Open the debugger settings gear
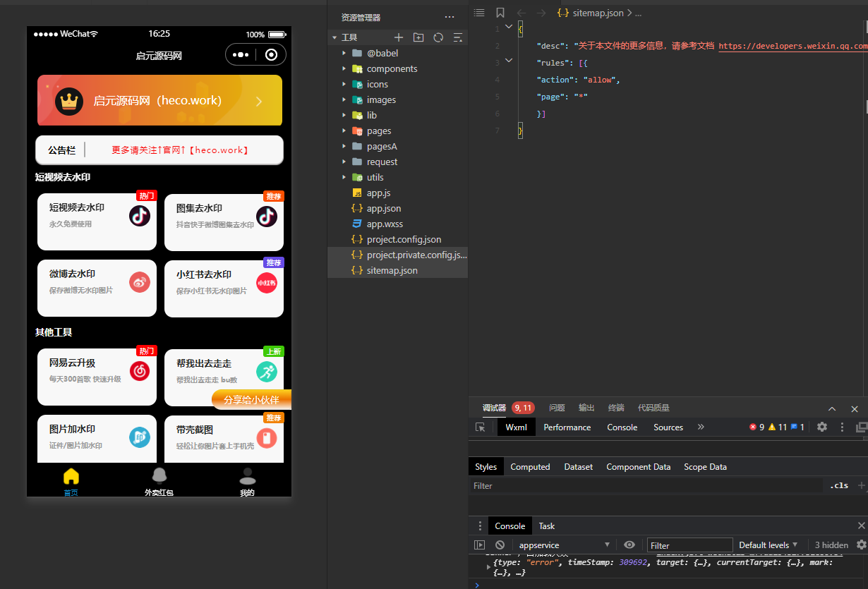The width and height of the screenshot is (868, 589). pyautogui.click(x=822, y=427)
